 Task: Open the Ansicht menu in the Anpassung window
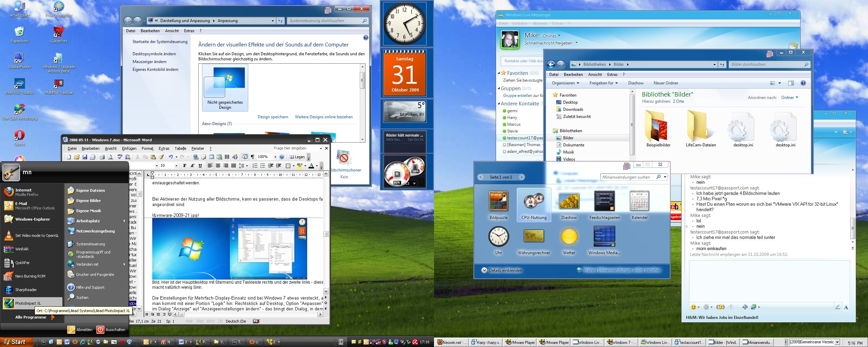(x=172, y=31)
